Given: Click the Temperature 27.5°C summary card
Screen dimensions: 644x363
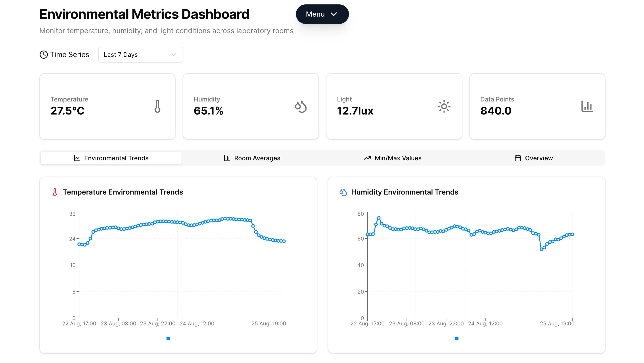Looking at the screenshot, I should [x=107, y=106].
